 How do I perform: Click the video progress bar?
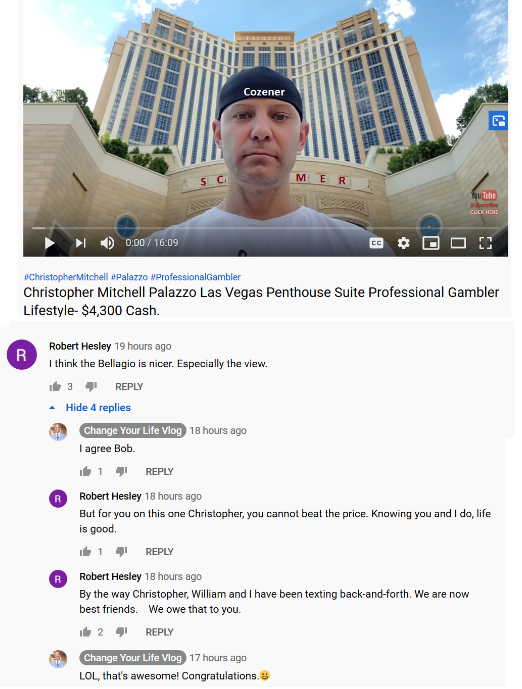pos(265,228)
